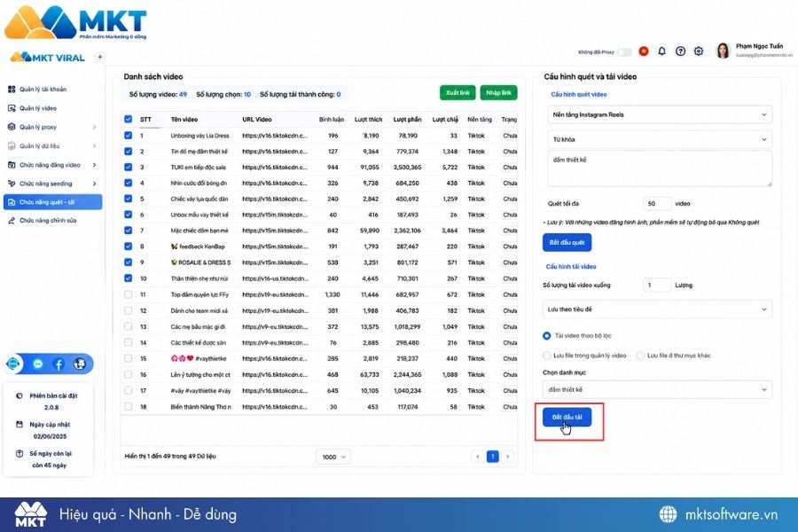798x532 pixels.
Task: Open the 1000 rows per page dropdown
Action: (x=333, y=457)
